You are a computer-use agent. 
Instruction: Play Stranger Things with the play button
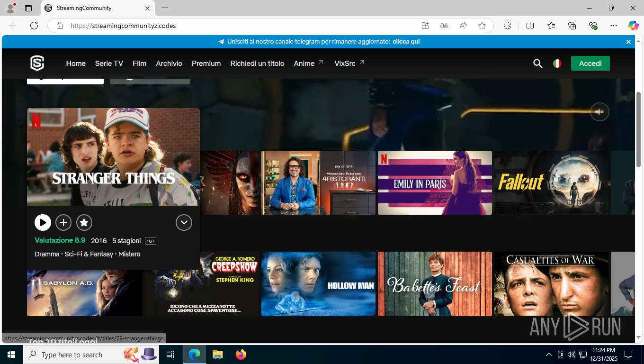click(43, 222)
